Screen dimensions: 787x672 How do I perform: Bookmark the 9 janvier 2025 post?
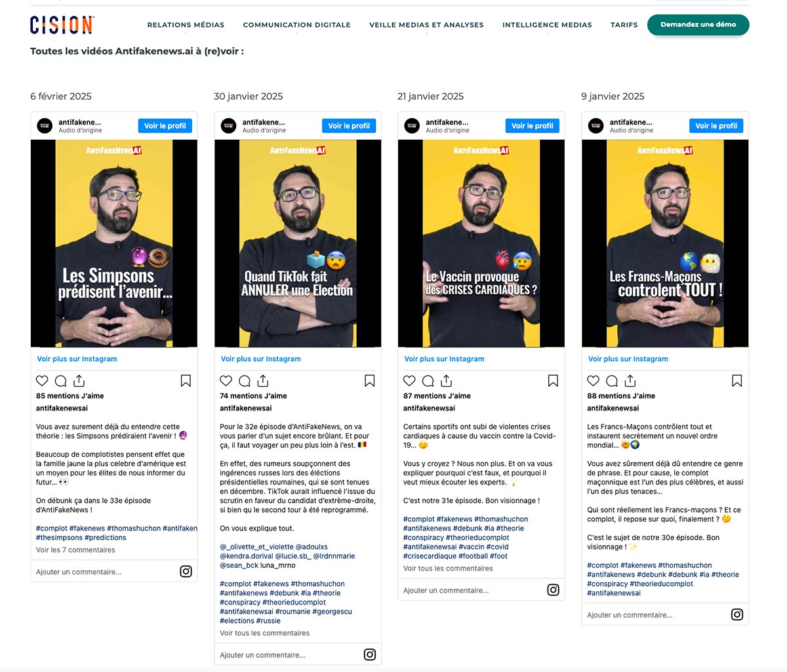(x=737, y=381)
